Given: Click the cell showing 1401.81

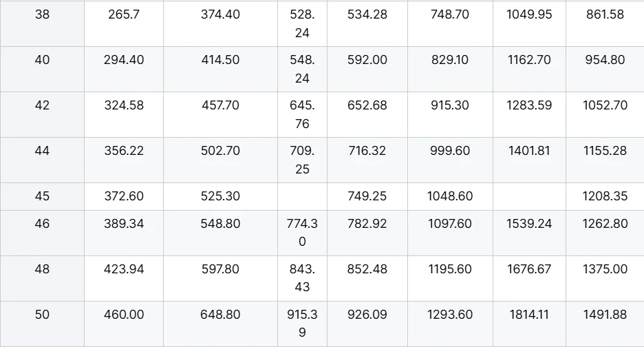Looking at the screenshot, I should point(529,151).
